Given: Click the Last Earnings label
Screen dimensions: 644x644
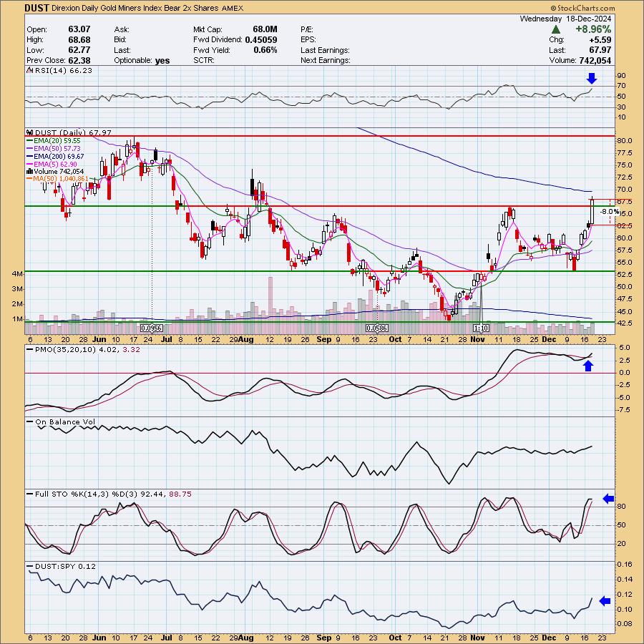Looking at the screenshot, I should pos(325,50).
